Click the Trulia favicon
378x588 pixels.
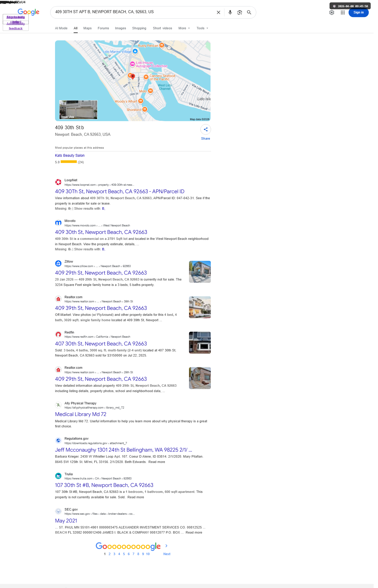(58, 476)
